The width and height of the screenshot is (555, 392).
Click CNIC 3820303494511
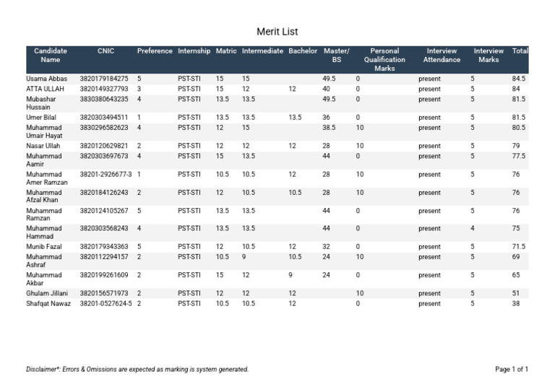(x=104, y=118)
